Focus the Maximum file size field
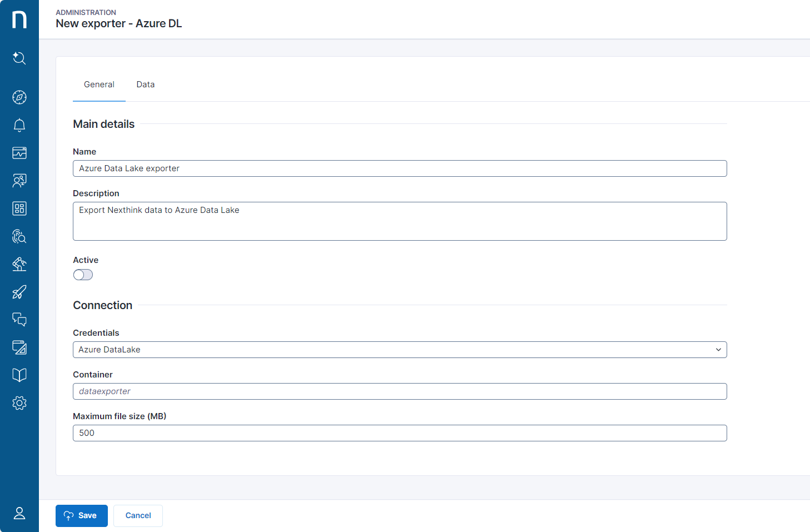810x532 pixels. 399,433
